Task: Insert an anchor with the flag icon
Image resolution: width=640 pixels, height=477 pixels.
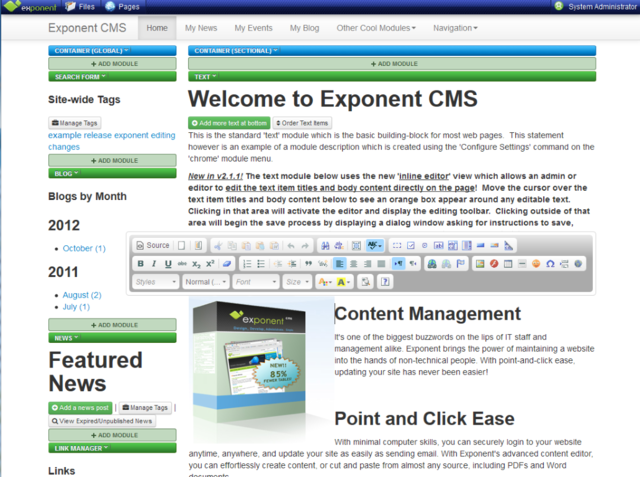Action: tap(460, 264)
